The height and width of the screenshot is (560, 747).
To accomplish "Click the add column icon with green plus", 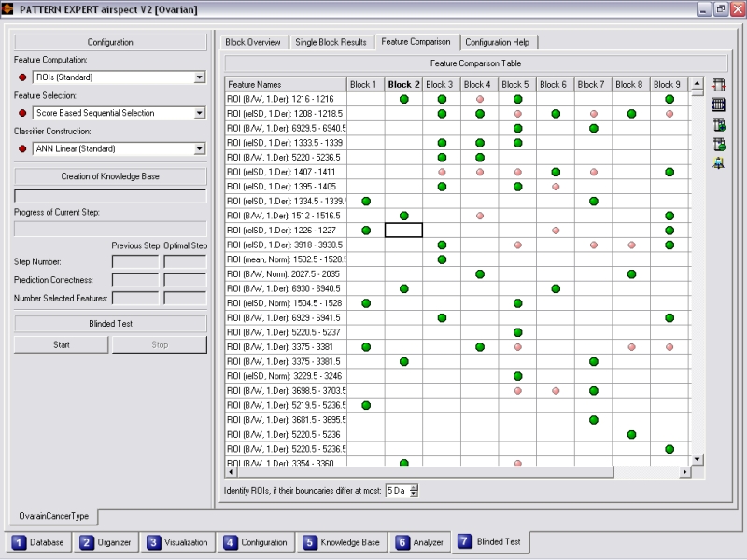I will click(x=718, y=124).
